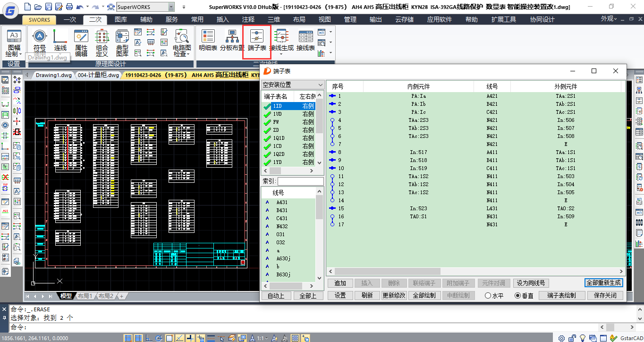This screenshot has width=644, height=342.
Task: Click the New file icon
Action: [27, 7]
